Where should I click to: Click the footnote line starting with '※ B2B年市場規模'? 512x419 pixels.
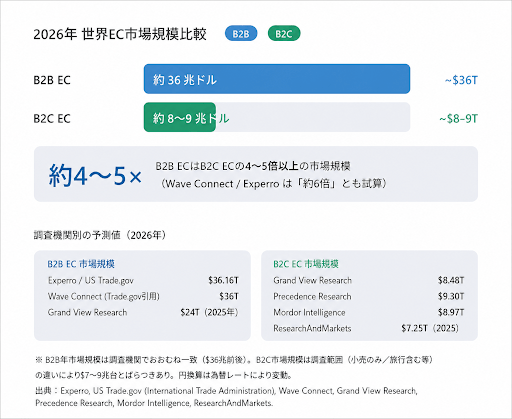234,360
